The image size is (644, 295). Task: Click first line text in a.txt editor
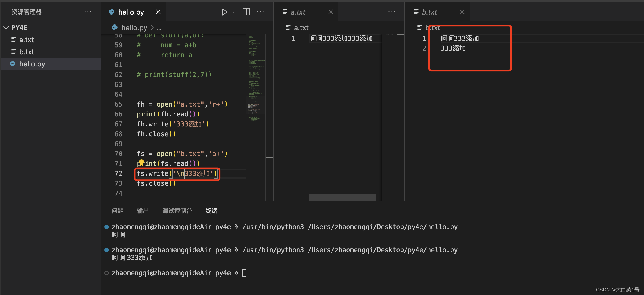click(341, 38)
